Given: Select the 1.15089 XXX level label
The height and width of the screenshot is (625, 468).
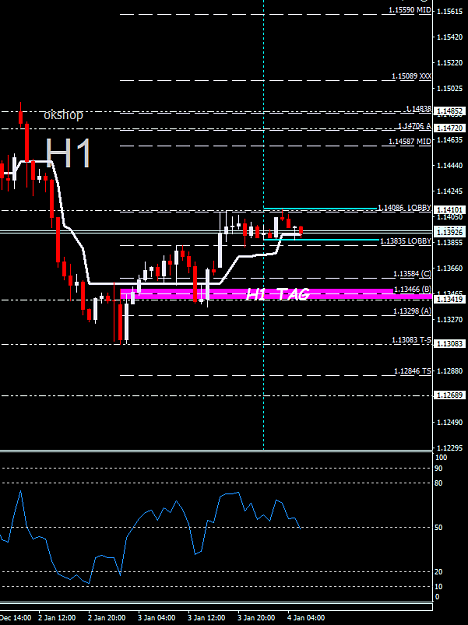Looking at the screenshot, I should 411,76.
